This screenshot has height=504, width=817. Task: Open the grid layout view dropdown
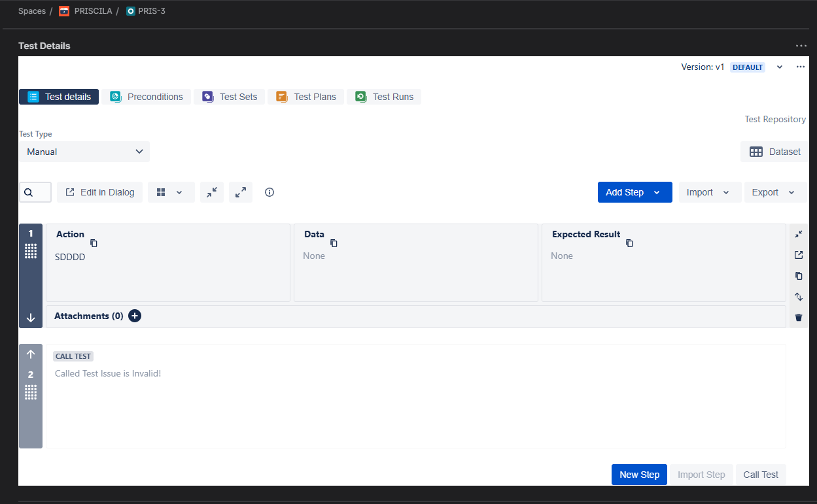pyautogui.click(x=171, y=192)
